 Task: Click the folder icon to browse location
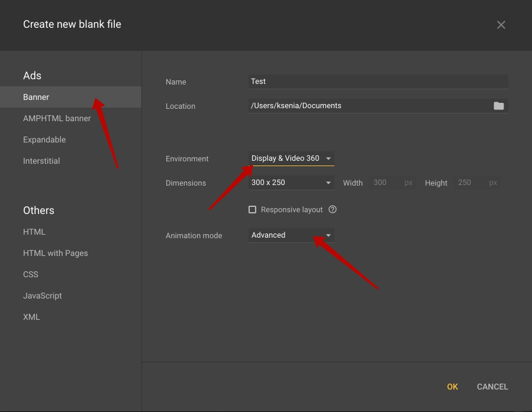[x=498, y=106]
